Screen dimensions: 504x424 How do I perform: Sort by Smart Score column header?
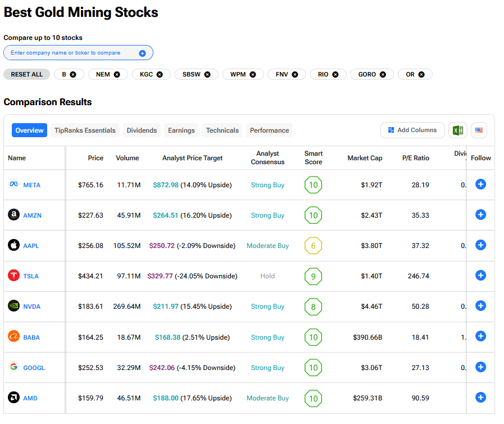tap(314, 157)
